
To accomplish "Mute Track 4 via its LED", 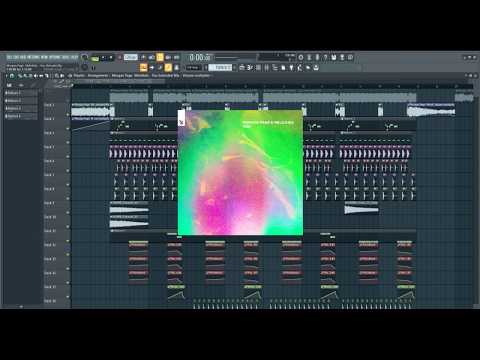I will pos(68,157).
